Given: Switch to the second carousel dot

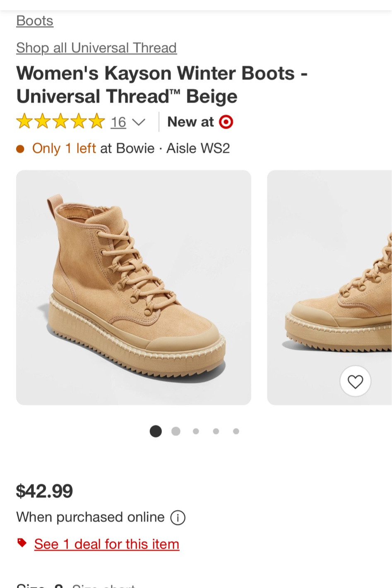Looking at the screenshot, I should click(x=176, y=431).
